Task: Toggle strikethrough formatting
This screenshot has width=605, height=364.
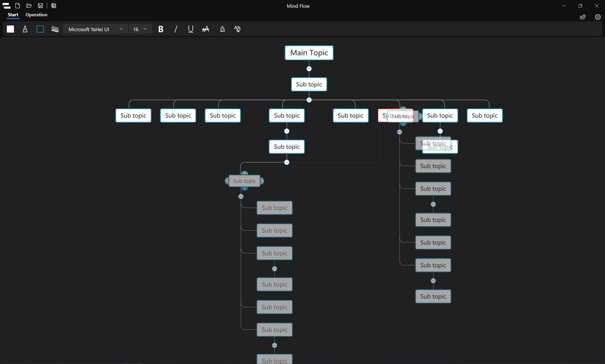Action: tap(206, 29)
